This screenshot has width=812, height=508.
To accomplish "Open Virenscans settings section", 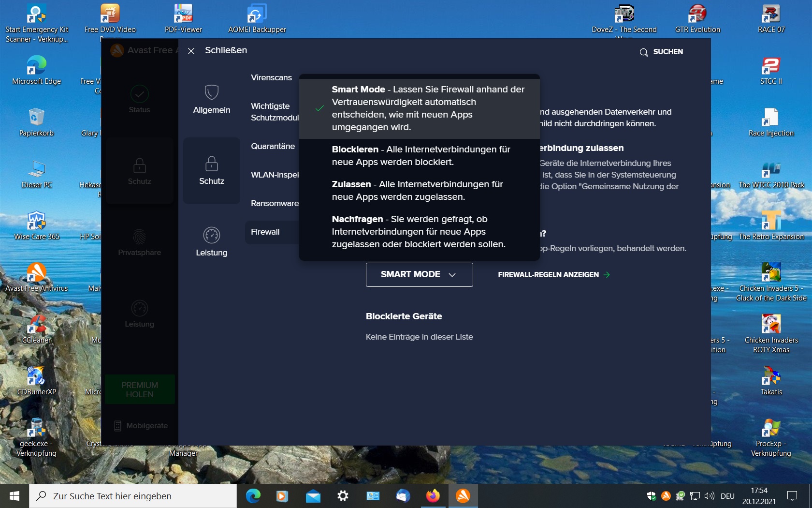I will coord(272,77).
